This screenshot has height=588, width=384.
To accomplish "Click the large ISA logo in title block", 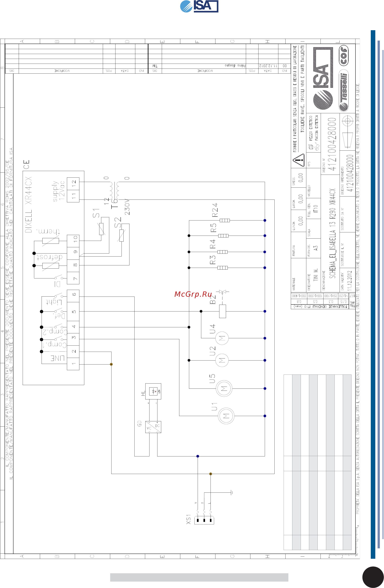I will coord(323,79).
